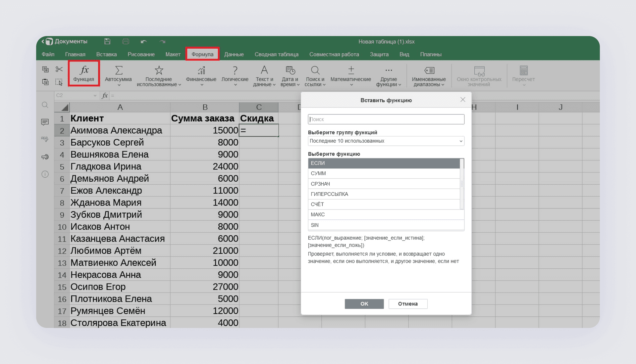Click the cell containing 27000
636x364 pixels.
point(205,287)
